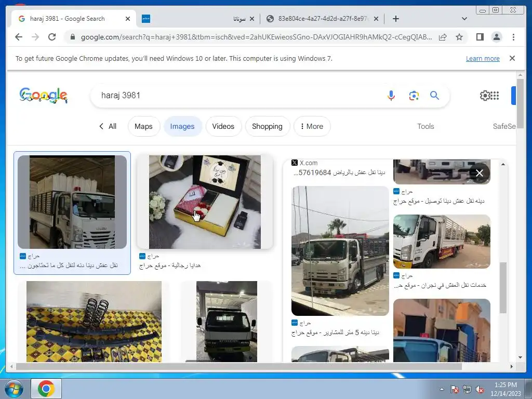Search by image with Google Lens
This screenshot has height=399, width=532.
coord(414,96)
